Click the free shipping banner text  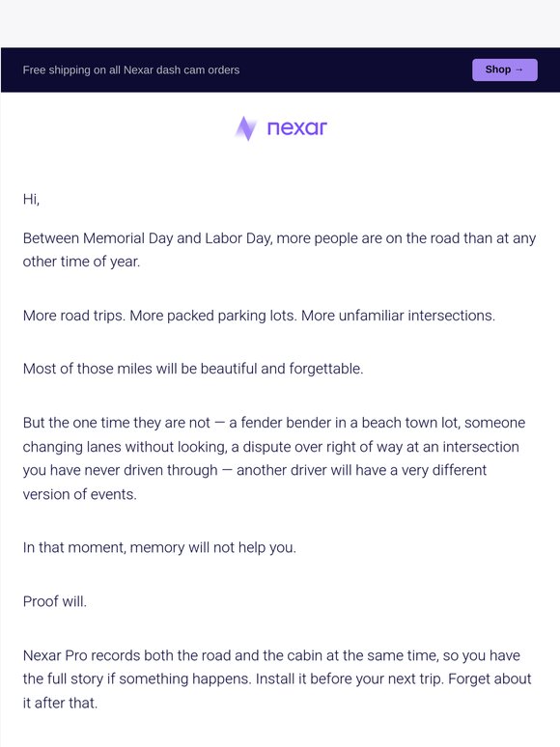tap(131, 70)
